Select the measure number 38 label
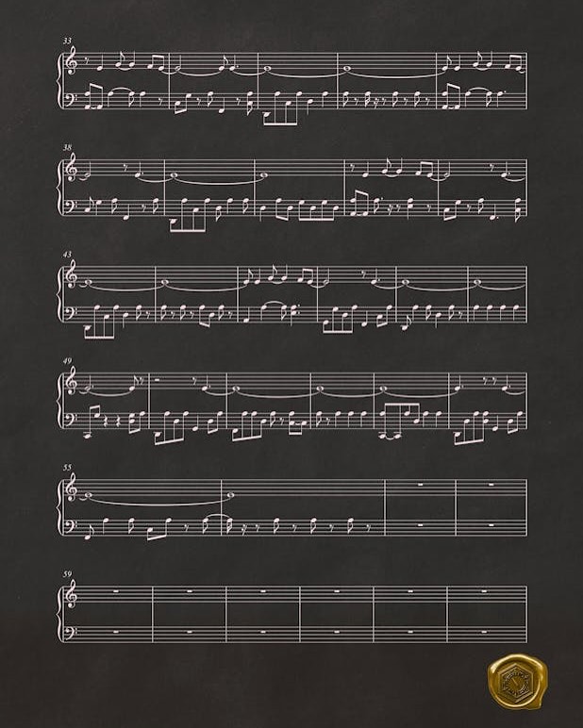The width and height of the screenshot is (583, 728). 67,147
